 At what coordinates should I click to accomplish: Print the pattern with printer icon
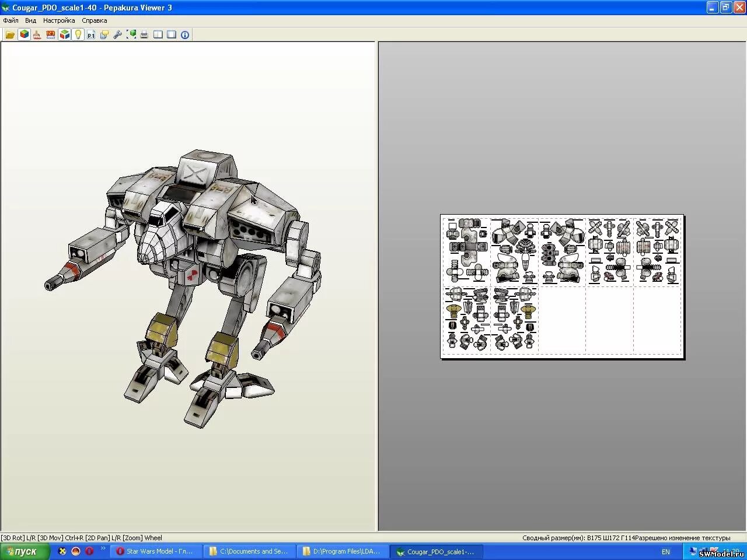pos(144,35)
